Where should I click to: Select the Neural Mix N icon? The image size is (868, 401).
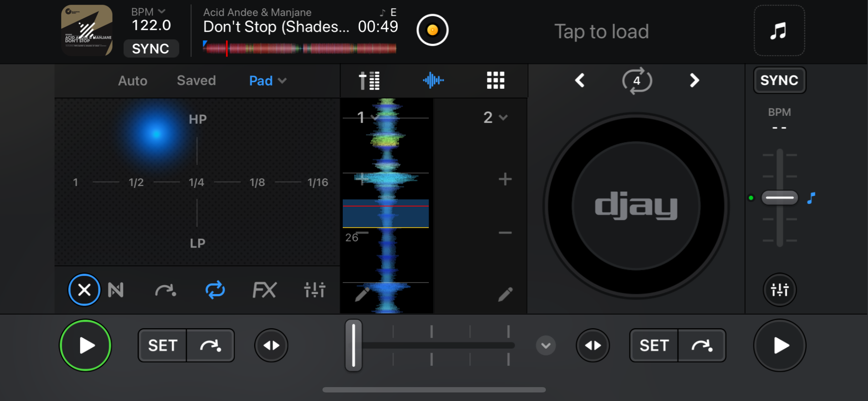116,289
